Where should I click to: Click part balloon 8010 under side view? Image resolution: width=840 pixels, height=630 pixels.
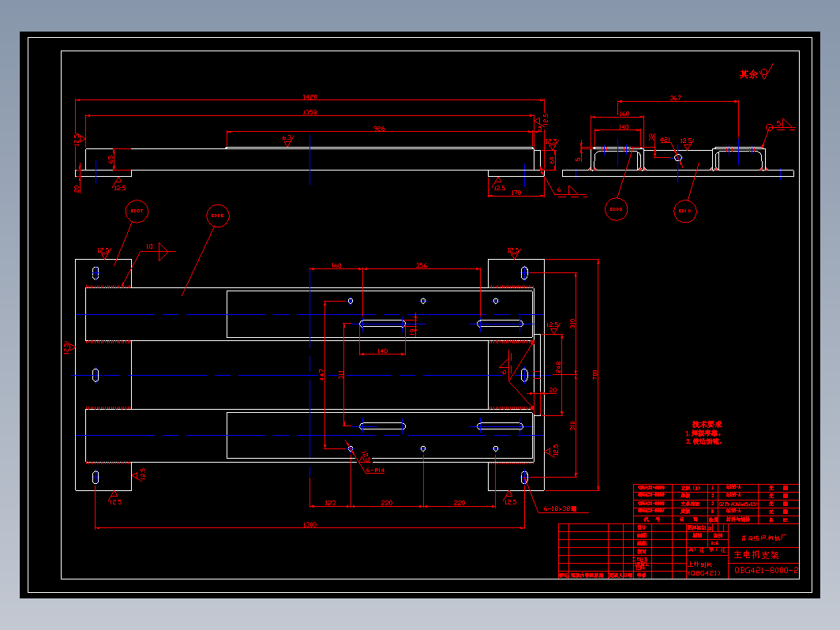[x=684, y=211]
